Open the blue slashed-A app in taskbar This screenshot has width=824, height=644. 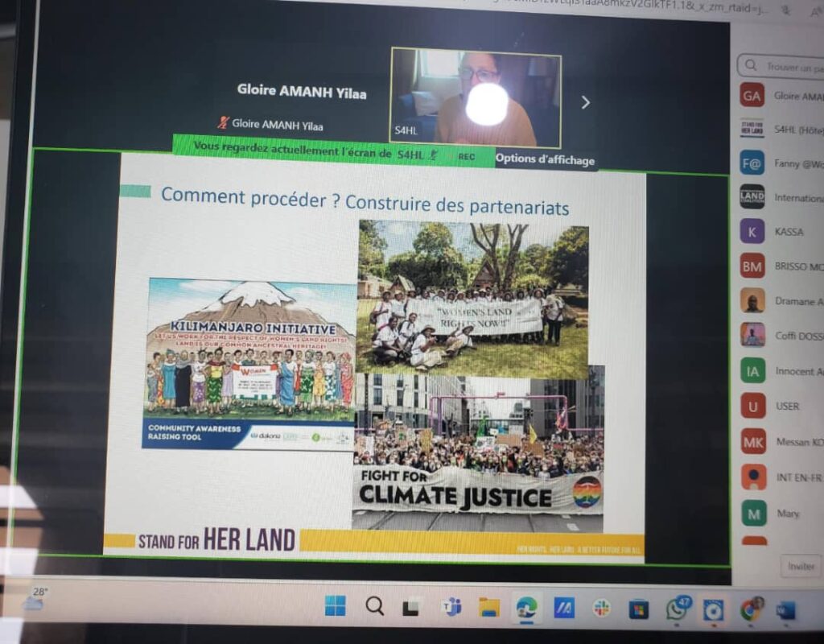[x=564, y=609]
